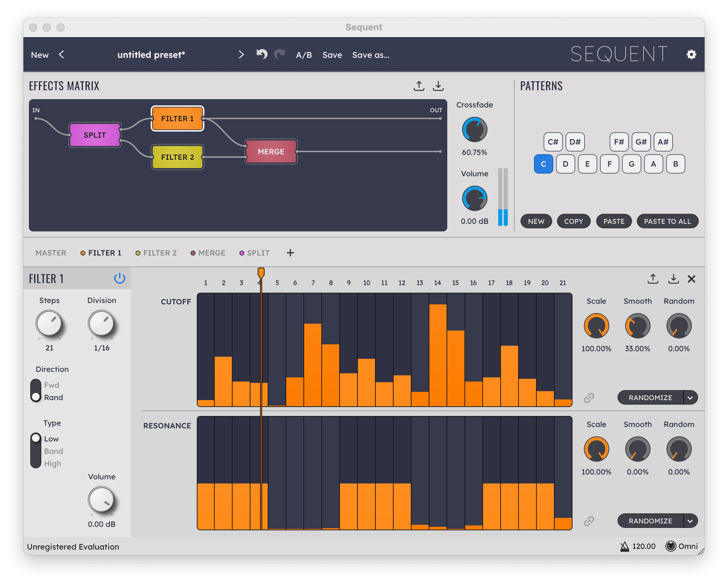Select pattern F#
728x584 pixels.
619,142
